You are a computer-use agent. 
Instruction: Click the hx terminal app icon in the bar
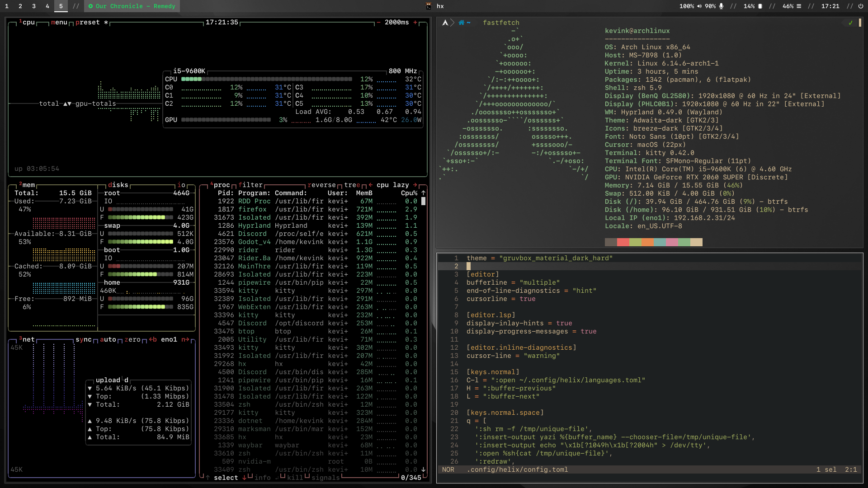coord(429,6)
